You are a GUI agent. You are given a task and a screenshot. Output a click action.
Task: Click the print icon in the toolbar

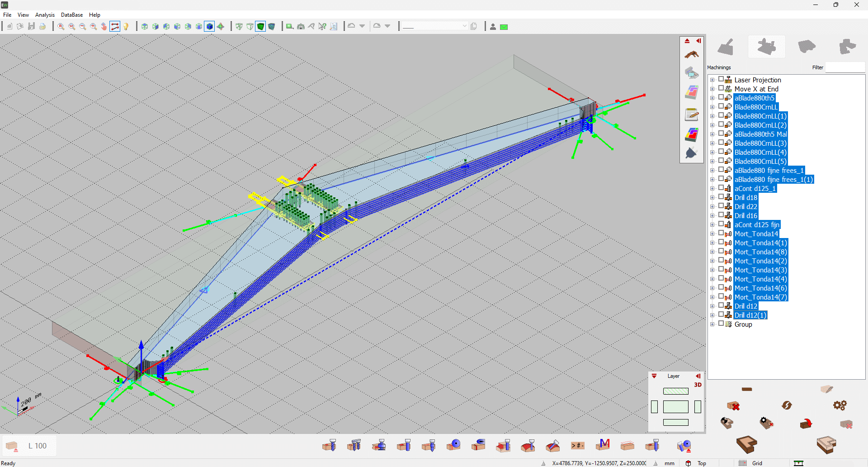point(42,26)
